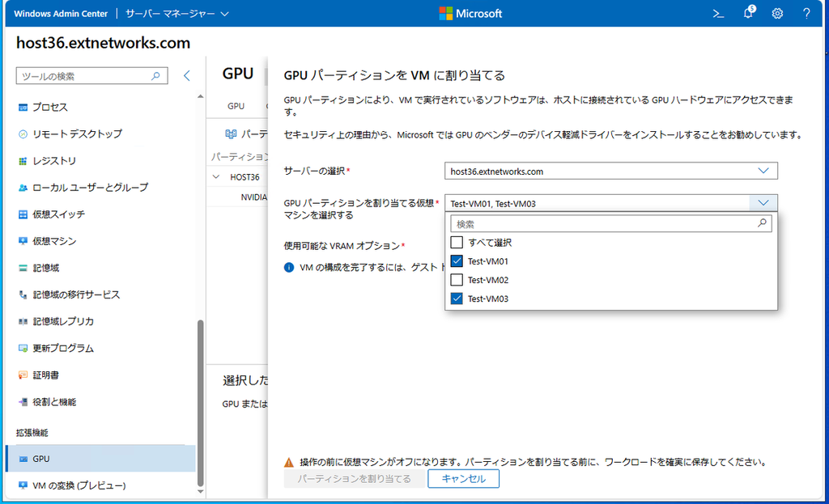
Task: Click Windows Admin Center title link
Action: (61, 14)
